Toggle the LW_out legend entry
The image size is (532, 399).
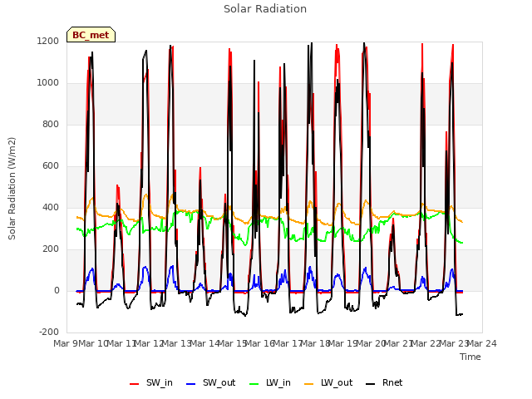tap(328, 382)
